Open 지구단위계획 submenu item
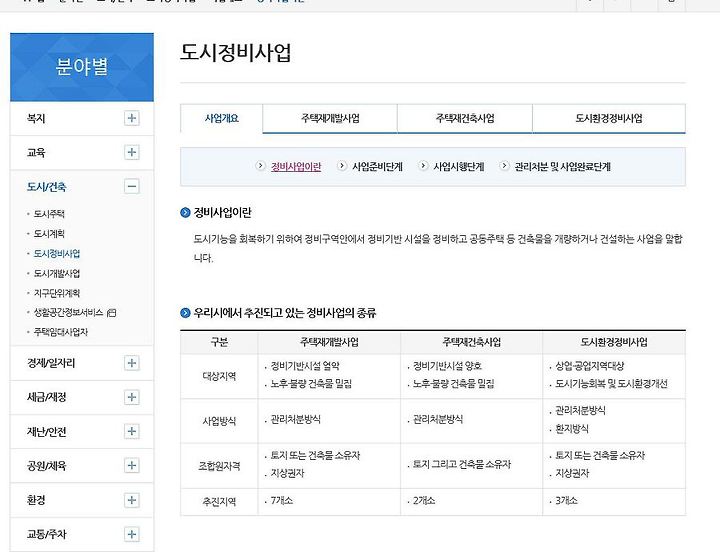This screenshot has height=552, width=720. [57, 293]
